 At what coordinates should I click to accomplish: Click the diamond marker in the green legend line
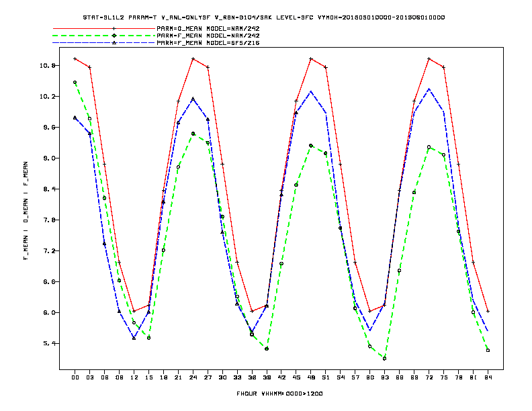pos(114,36)
